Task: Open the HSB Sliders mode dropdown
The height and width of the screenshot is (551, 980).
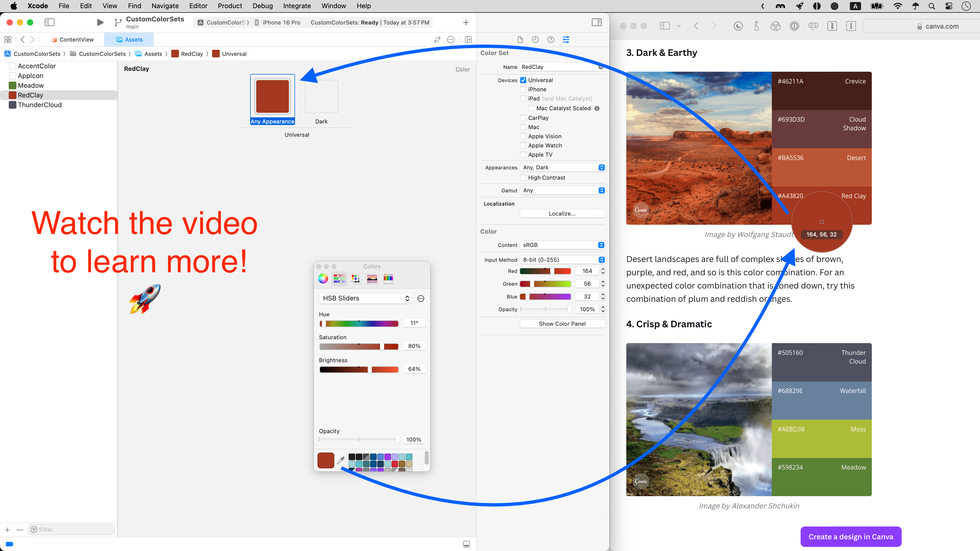Action: coord(365,298)
